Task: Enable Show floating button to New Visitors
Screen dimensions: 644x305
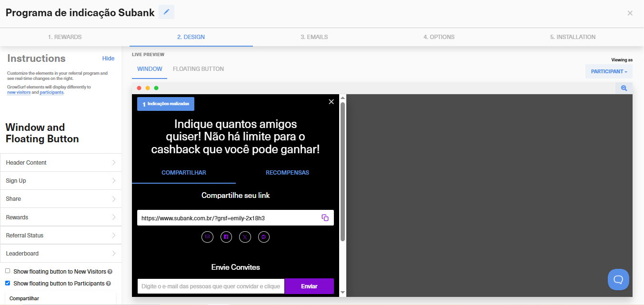Action: pyautogui.click(x=8, y=271)
